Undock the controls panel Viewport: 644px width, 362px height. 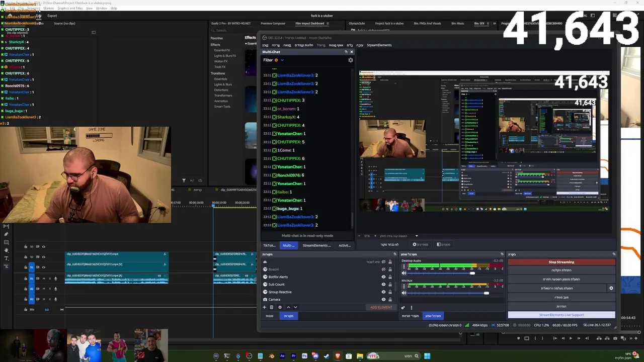[614, 254]
